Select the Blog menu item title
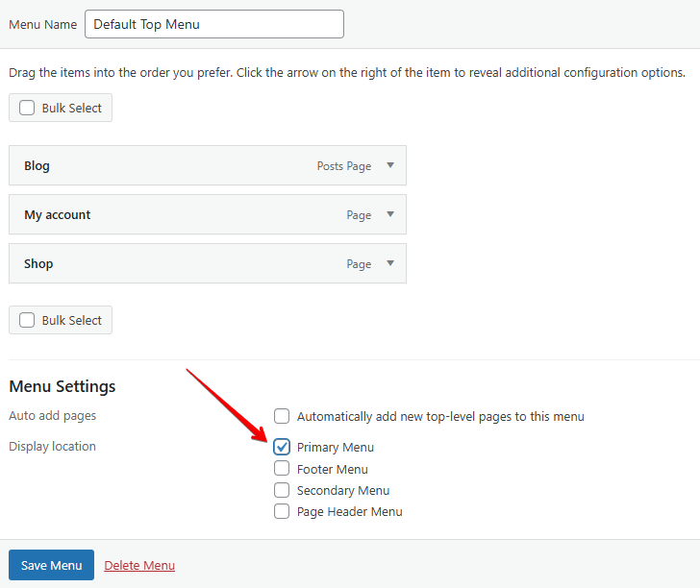 (x=37, y=165)
